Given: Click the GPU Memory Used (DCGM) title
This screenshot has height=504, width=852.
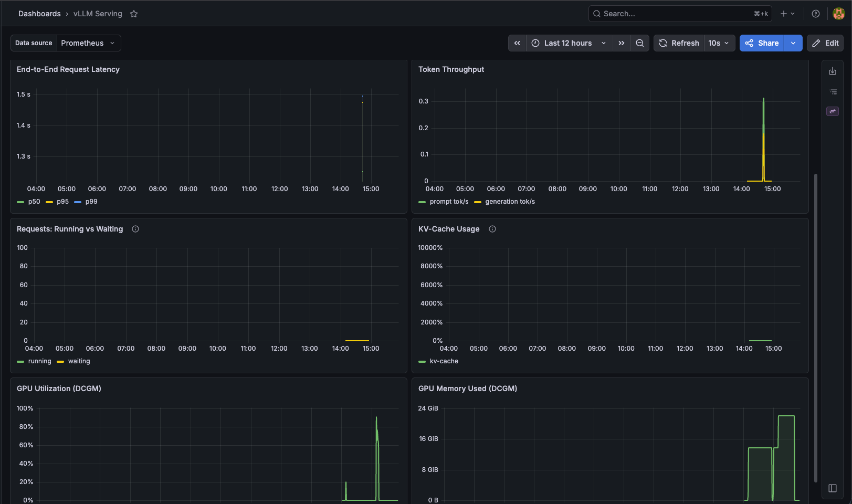Looking at the screenshot, I should (468, 388).
